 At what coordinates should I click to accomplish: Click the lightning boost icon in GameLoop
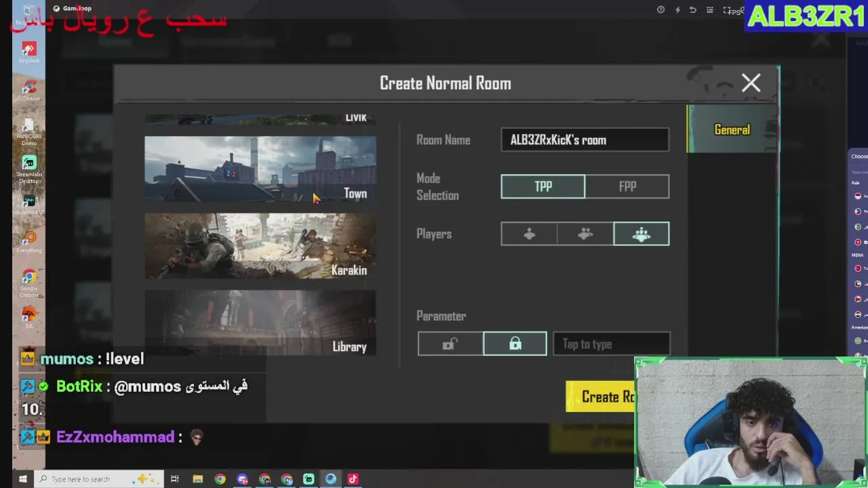click(x=677, y=9)
